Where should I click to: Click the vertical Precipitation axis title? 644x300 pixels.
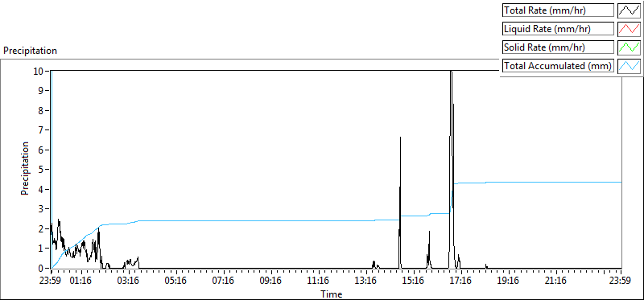[x=25, y=168]
